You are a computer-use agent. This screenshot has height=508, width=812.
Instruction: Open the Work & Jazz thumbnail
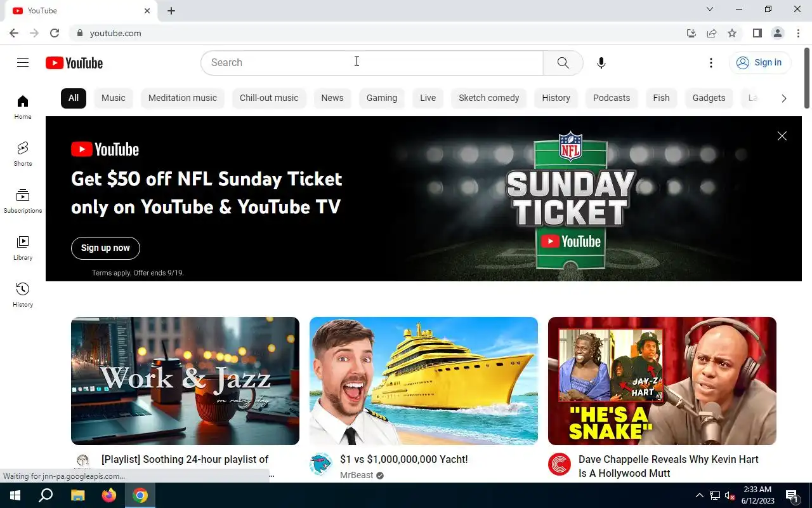point(185,381)
